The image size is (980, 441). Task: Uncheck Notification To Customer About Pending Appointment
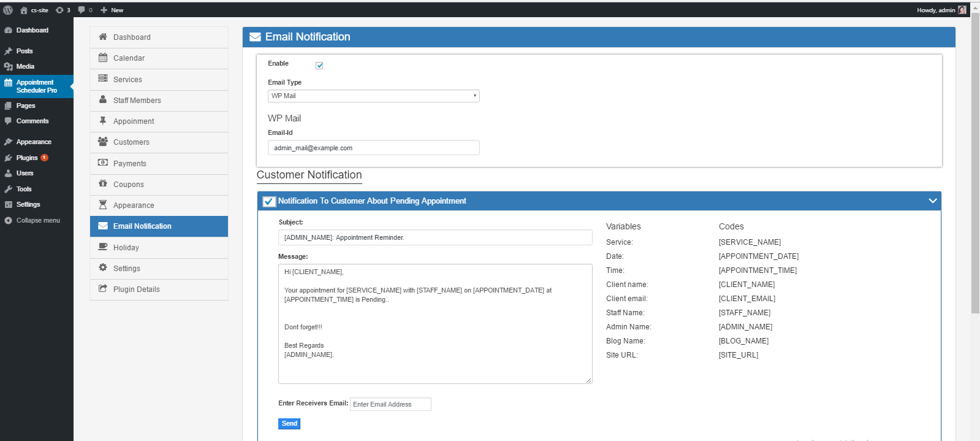(x=268, y=201)
